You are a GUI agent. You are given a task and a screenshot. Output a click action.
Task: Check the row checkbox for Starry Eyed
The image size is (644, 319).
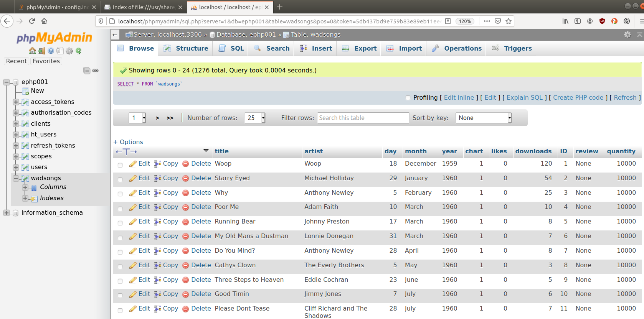[120, 179]
